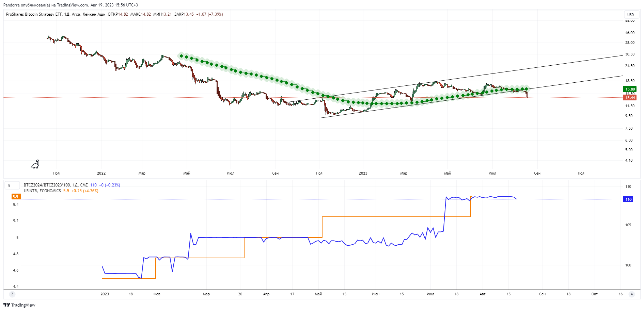Click the ProShares Bitcoin Strategy ETF legend title

(x=56, y=14)
